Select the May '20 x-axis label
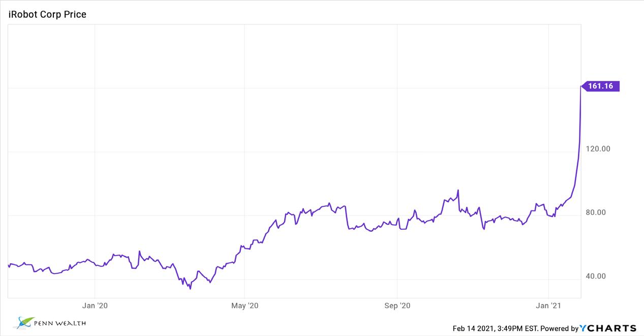Viewport: 644px width, 336px height. pos(244,306)
